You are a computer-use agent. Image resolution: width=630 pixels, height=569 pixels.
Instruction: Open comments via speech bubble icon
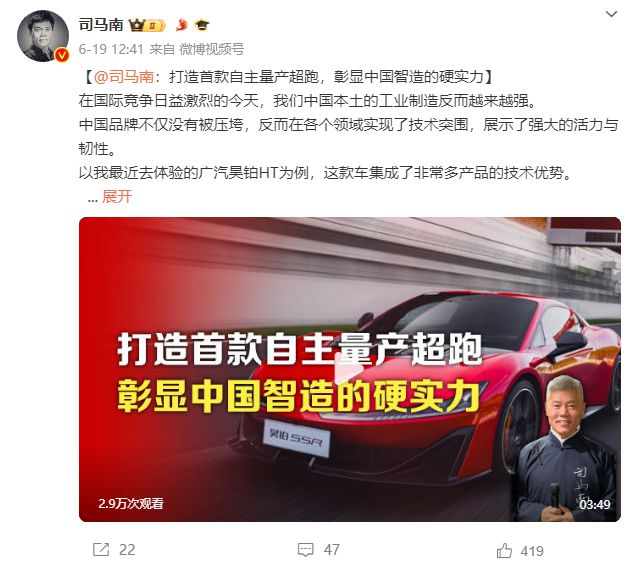pos(305,549)
